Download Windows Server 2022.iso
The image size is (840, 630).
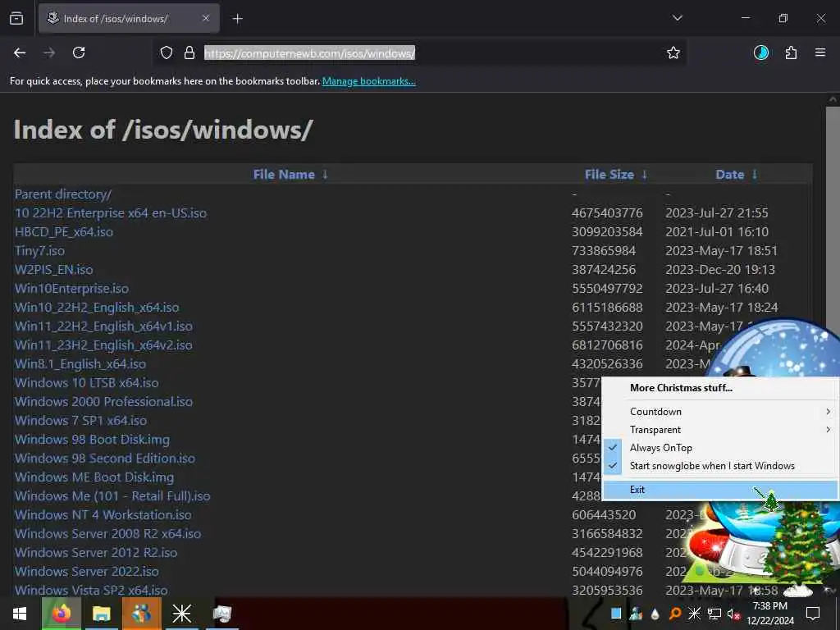pyautogui.click(x=87, y=571)
